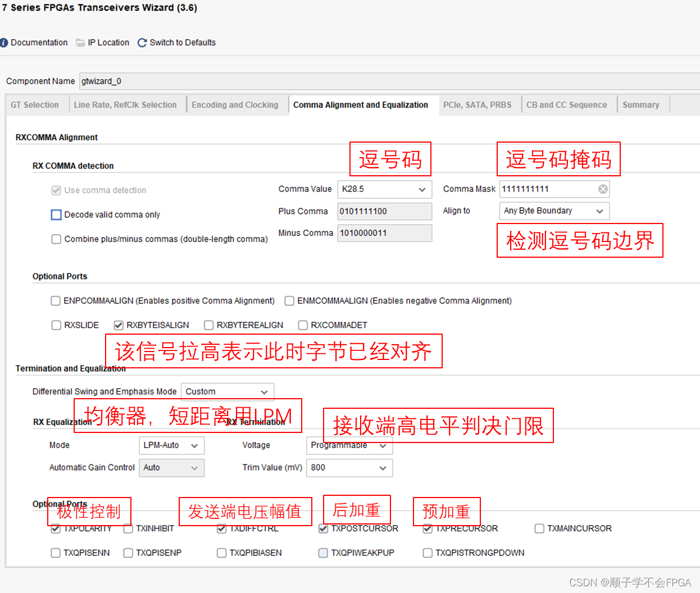
Task: Go to Encoding and Clocking tab
Action: click(x=235, y=105)
